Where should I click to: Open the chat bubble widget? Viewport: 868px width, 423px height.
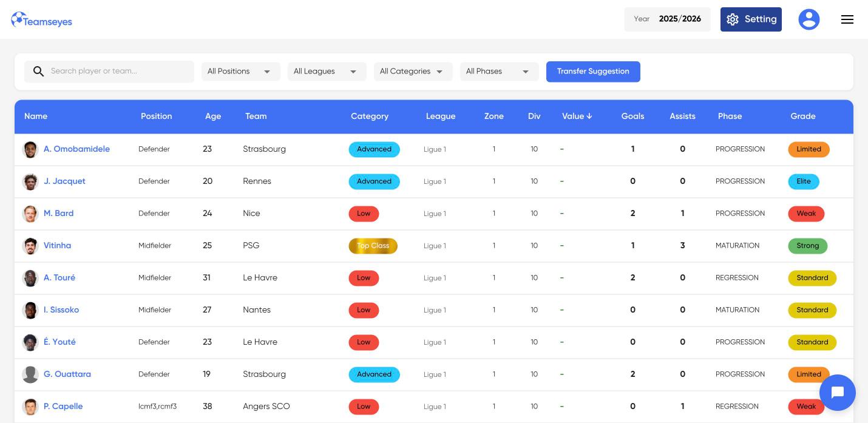(x=838, y=393)
